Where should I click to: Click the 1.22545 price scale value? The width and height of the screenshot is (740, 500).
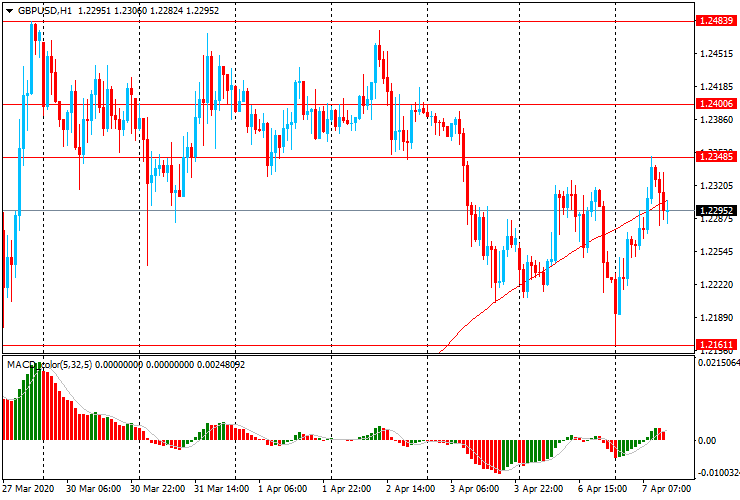pos(717,252)
